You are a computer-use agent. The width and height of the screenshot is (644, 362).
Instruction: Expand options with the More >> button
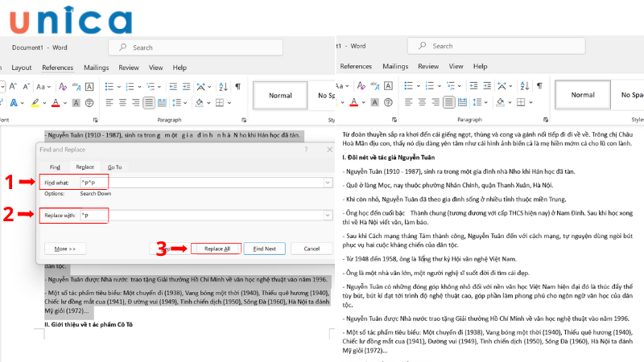[x=65, y=249]
